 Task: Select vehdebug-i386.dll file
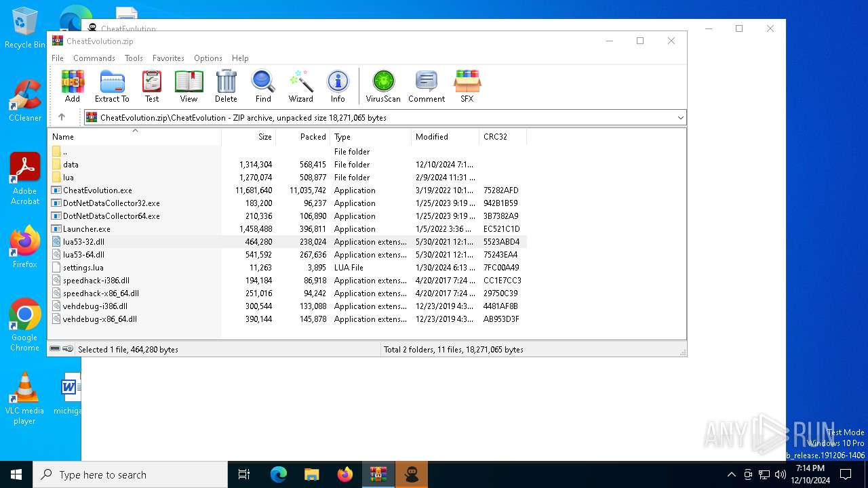tap(288, 306)
